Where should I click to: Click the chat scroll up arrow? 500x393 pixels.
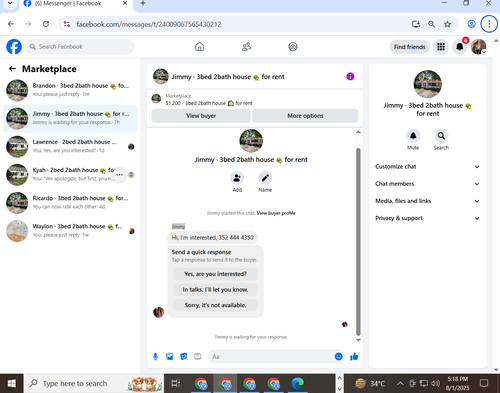[358, 132]
